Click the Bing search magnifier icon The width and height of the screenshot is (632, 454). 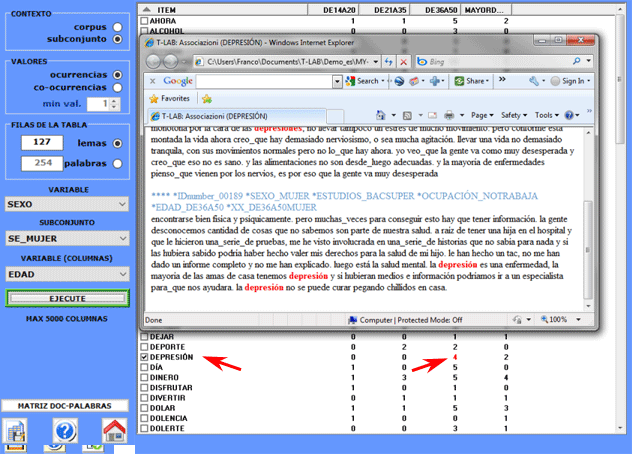577,61
